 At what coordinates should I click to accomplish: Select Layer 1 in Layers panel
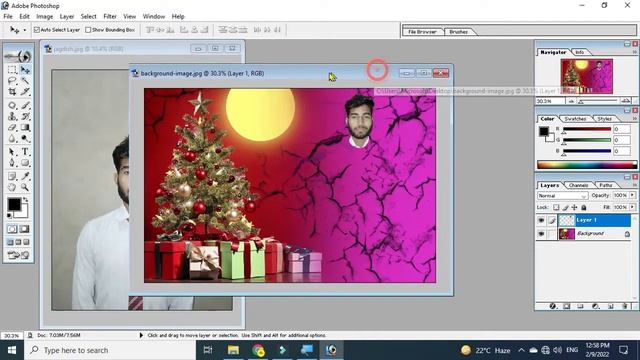coord(594,220)
